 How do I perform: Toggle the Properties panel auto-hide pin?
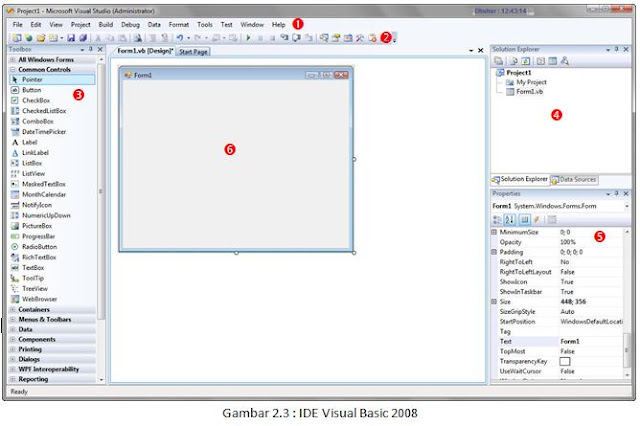[x=616, y=193]
